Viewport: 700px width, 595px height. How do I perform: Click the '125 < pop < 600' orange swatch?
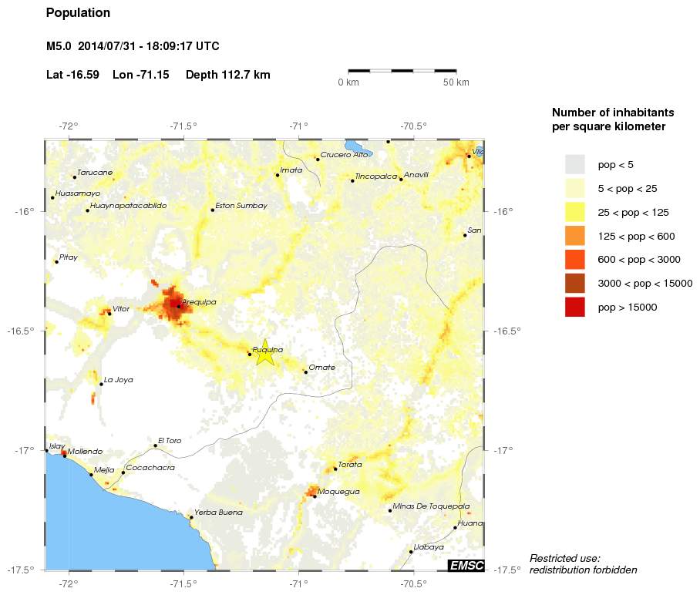pos(575,236)
